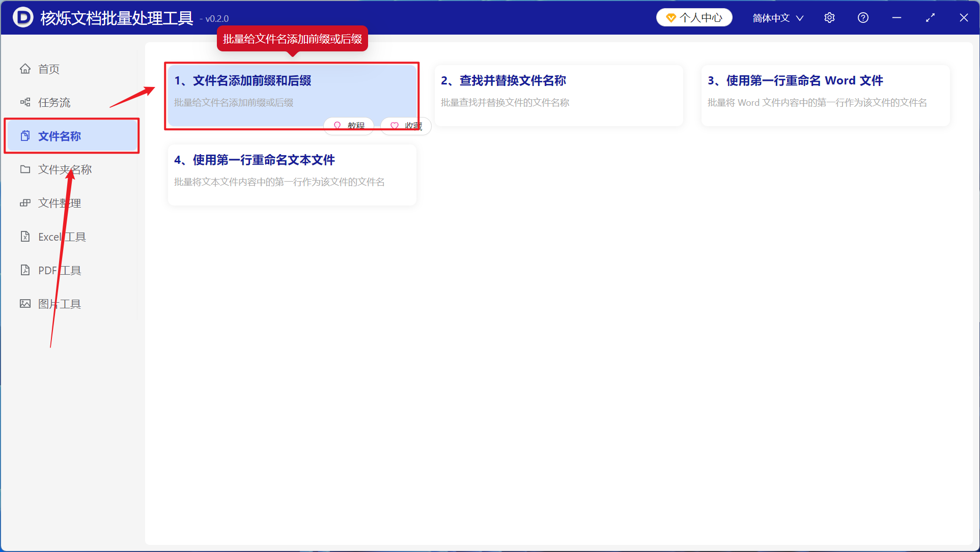
Task: Click the 收藏 favorite button
Action: (406, 125)
